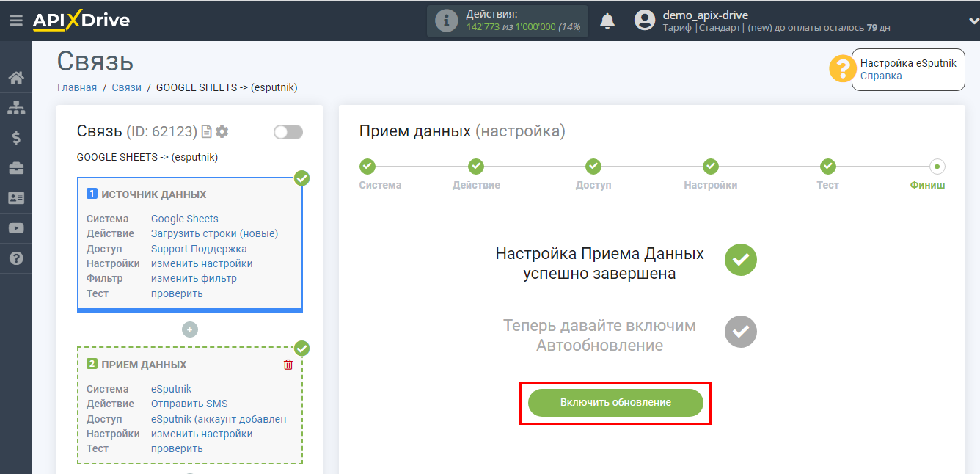Expand the account dropdown chevron
Image resolution: width=980 pixels, height=474 pixels.
973,21
